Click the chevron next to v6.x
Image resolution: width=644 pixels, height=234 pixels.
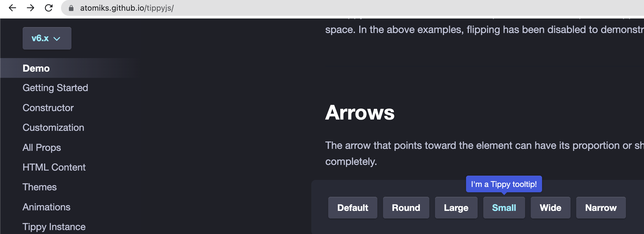57,39
